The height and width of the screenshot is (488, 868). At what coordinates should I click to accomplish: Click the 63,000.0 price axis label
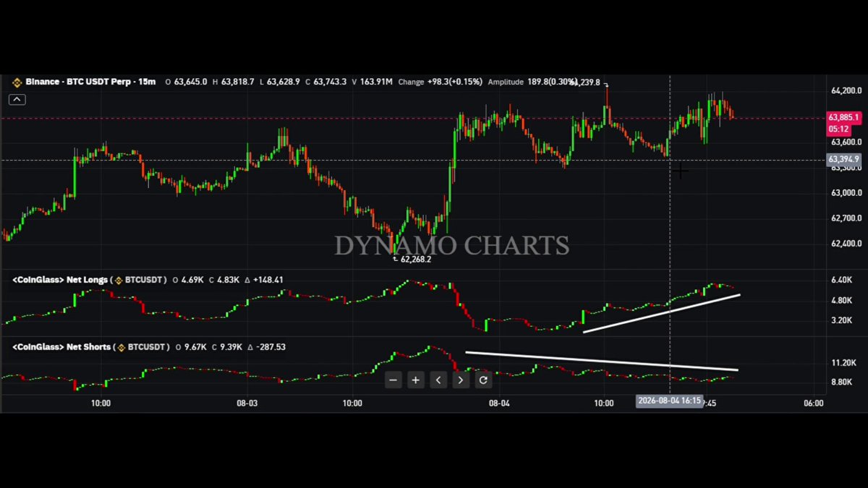coord(846,193)
